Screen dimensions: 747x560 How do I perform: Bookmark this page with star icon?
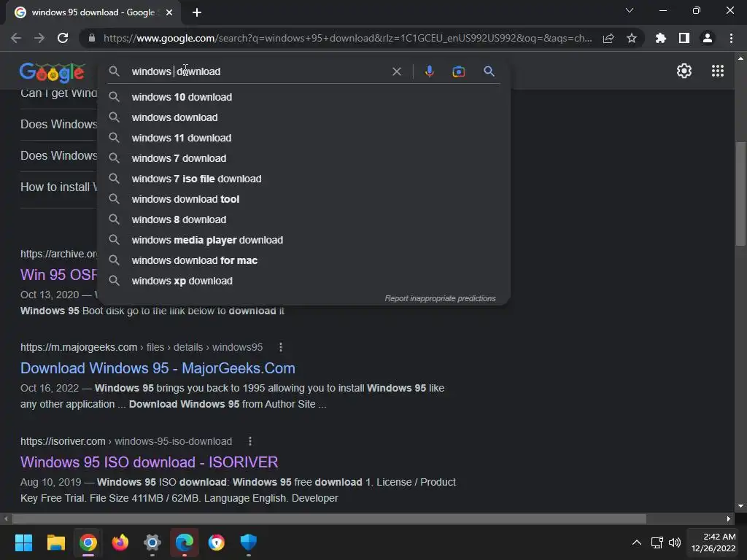point(632,38)
